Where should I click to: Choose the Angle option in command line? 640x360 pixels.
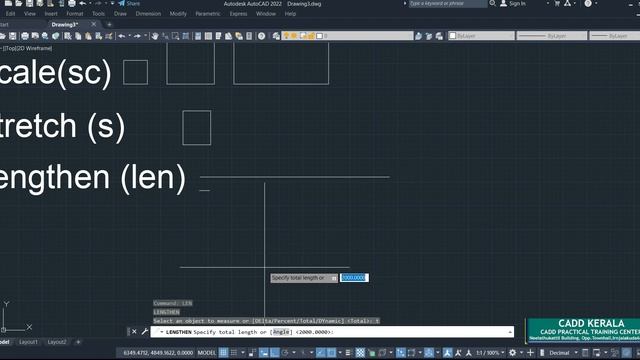coord(281,332)
